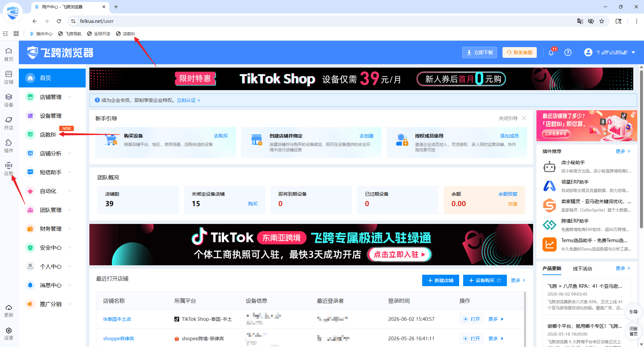Close the 新手引导 guide panel with X
The height and width of the screenshot is (347, 644).
pyautogui.click(x=524, y=118)
